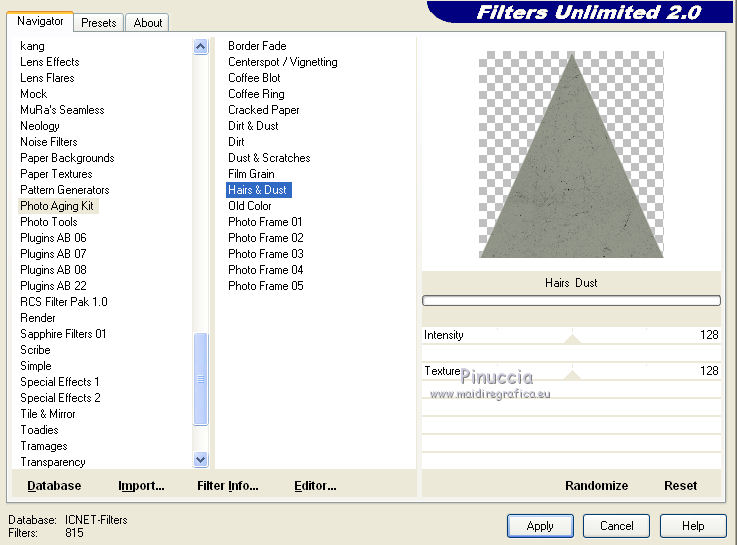This screenshot has height=545, width=737.
Task: Select Plugins AB 07 category
Action: tap(54, 254)
